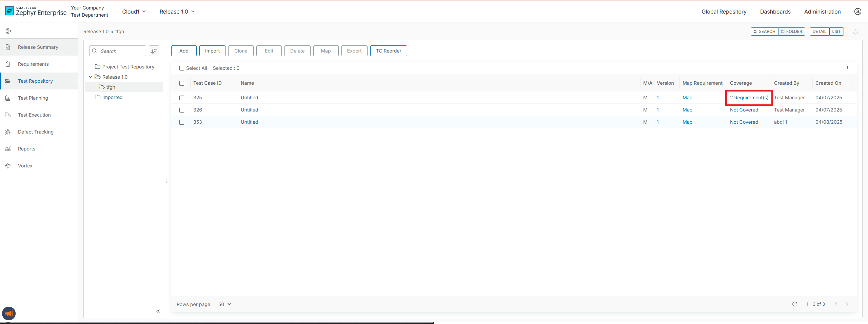Click the user profile icon
Image resolution: width=868 pixels, height=324 pixels.
(857, 12)
